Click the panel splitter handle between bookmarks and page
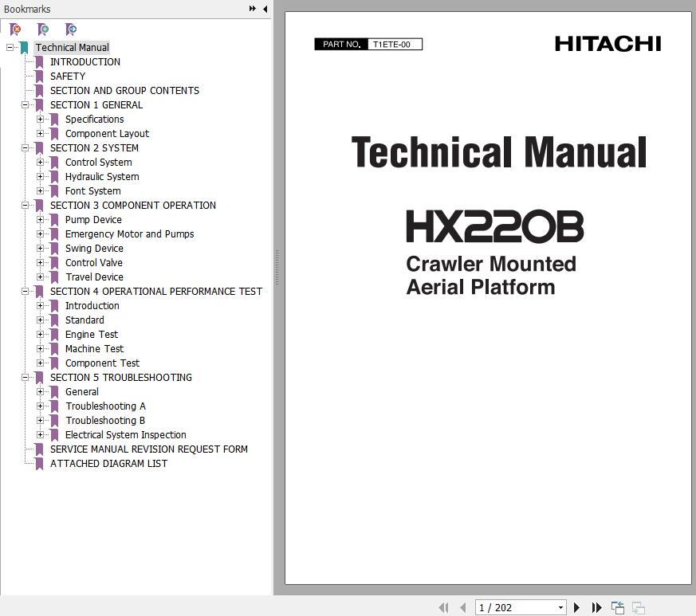Viewport: 696px width, 616px height. pyautogui.click(x=277, y=267)
